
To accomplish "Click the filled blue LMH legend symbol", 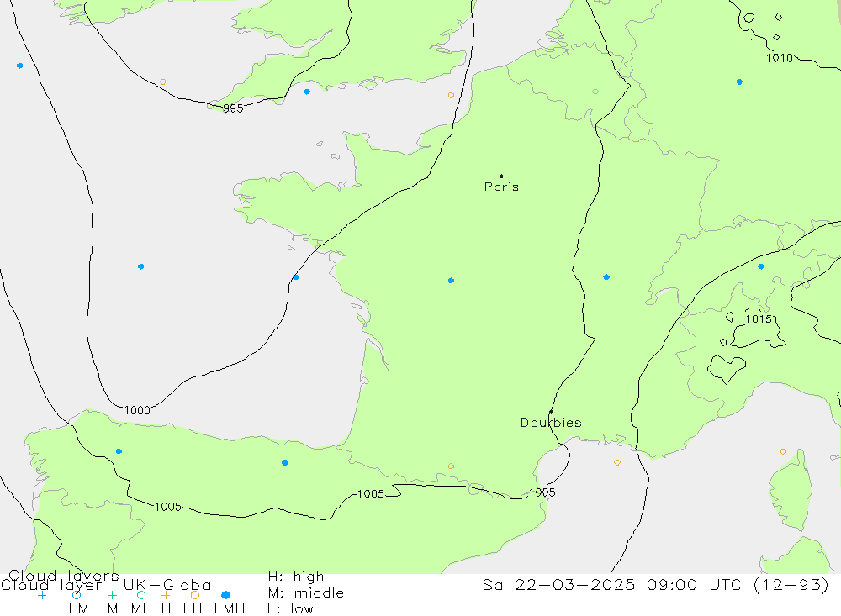I will (x=225, y=595).
